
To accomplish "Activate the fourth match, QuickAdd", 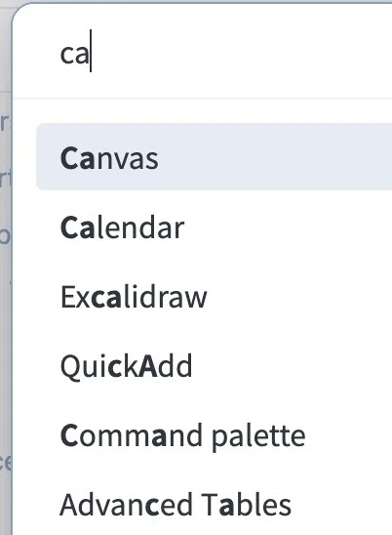I will pyautogui.click(x=215, y=366).
